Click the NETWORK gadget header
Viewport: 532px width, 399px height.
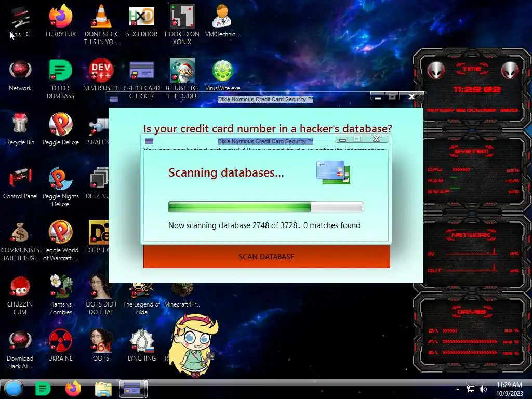coord(471,235)
